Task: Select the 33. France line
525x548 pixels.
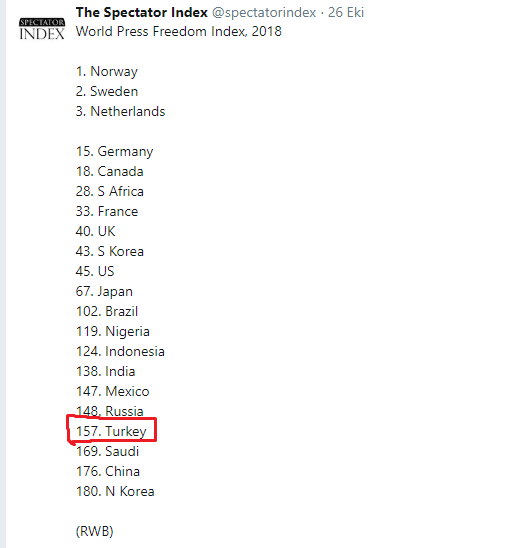Action: point(107,211)
